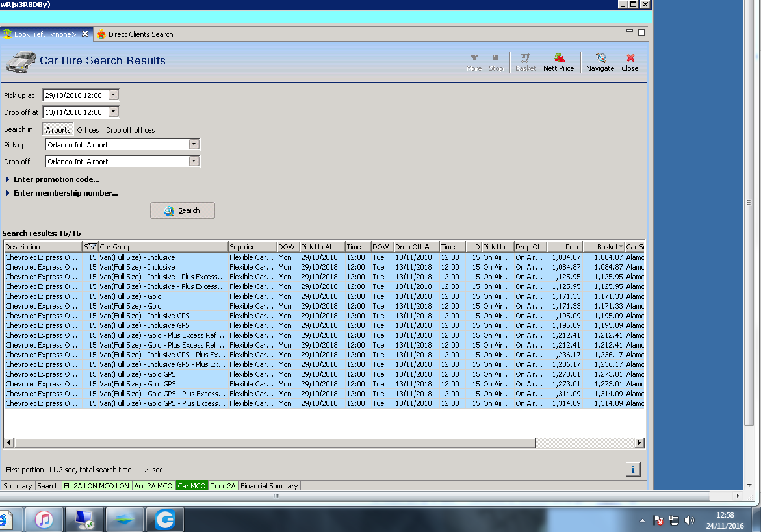
Task: Show hidden tray icons arrow
Action: [x=642, y=520]
